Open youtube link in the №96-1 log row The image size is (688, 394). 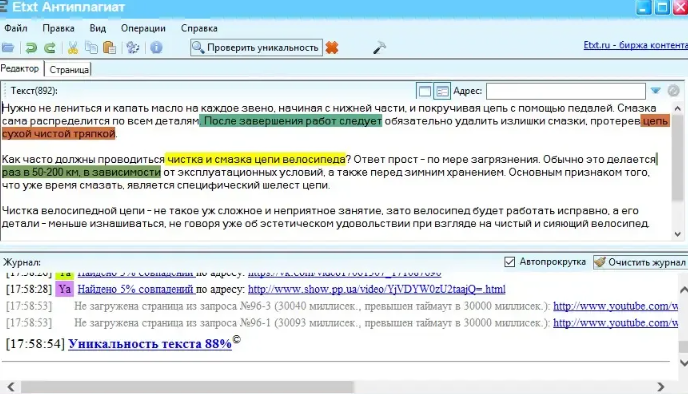(x=616, y=323)
